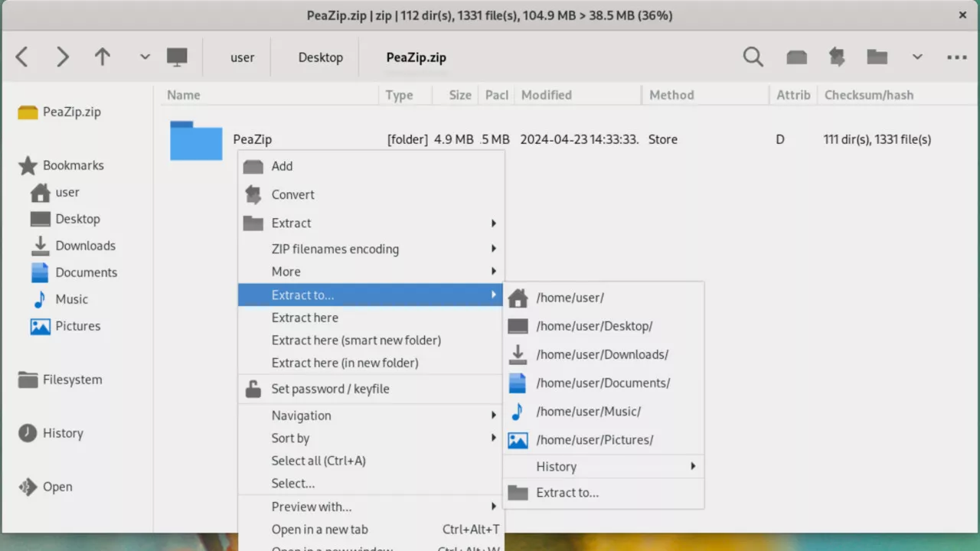Select the PeaZip folder icon in list
This screenshot has height=551, width=980.
click(x=196, y=140)
